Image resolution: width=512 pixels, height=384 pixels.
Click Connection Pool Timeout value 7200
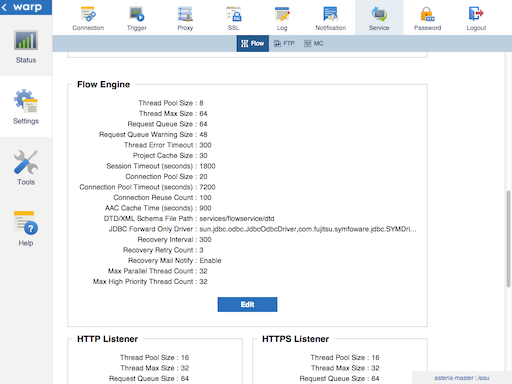[x=207, y=187]
